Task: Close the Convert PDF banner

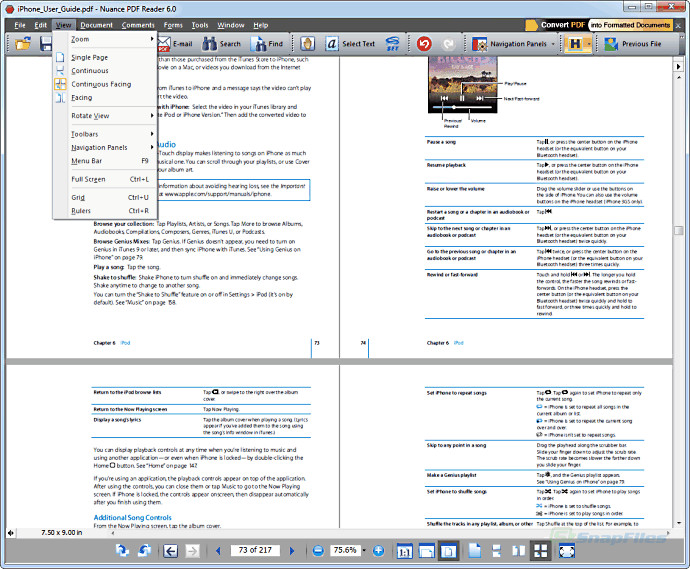Action: coord(678,26)
